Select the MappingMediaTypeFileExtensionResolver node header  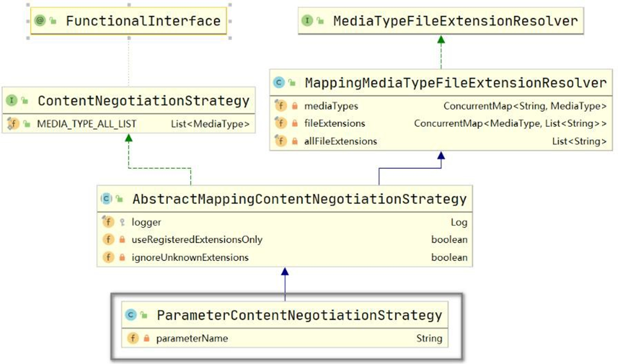pos(455,84)
